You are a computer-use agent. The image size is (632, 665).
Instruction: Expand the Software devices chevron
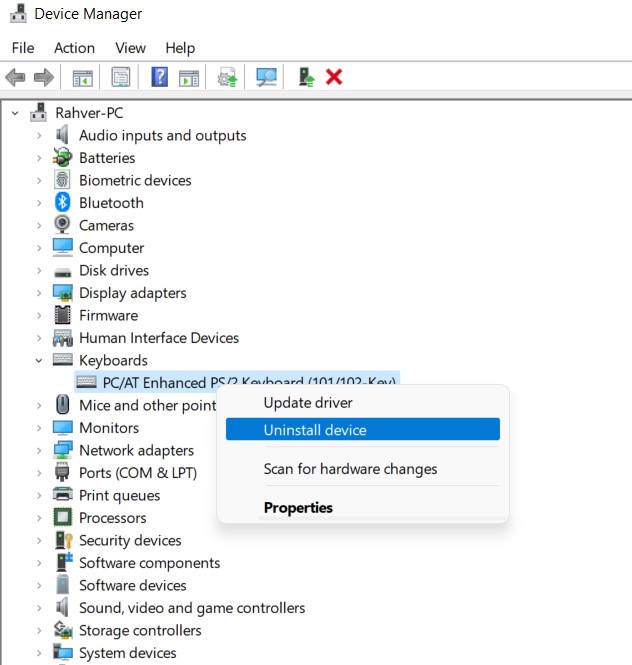39,586
